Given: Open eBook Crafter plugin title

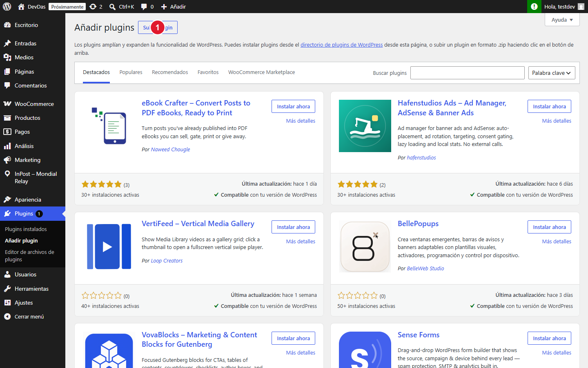Looking at the screenshot, I should coord(196,108).
